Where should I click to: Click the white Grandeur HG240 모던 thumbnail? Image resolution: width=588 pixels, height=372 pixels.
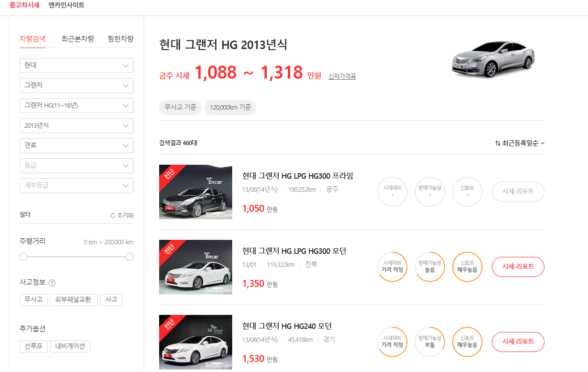click(x=195, y=342)
